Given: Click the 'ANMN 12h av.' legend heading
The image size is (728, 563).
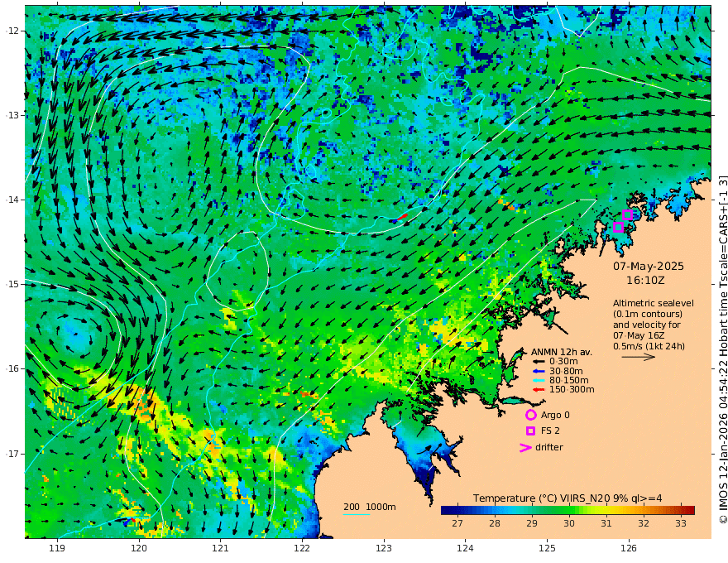Looking at the screenshot, I should (x=562, y=352).
